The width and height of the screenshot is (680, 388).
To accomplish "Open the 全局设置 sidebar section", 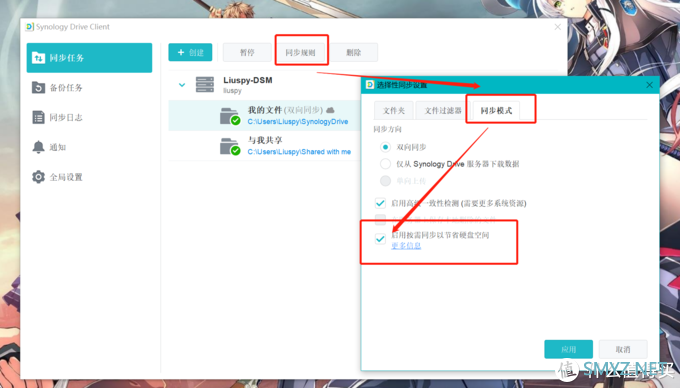I will (x=89, y=177).
